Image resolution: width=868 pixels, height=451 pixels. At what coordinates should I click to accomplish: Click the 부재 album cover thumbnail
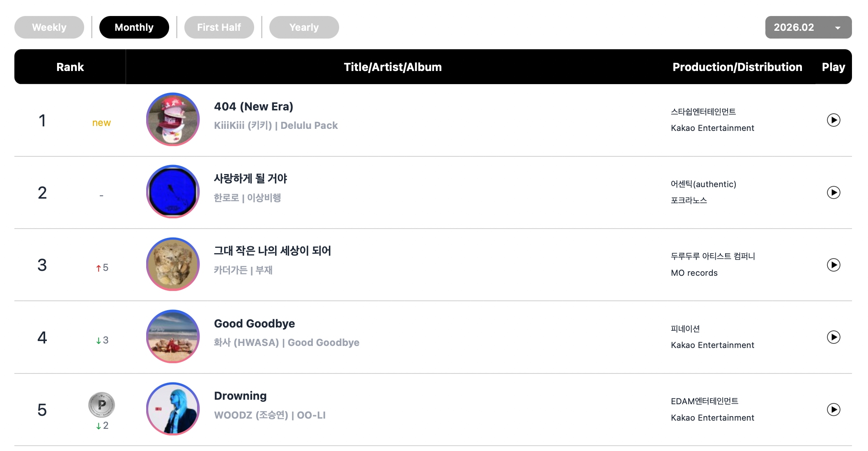[173, 264]
